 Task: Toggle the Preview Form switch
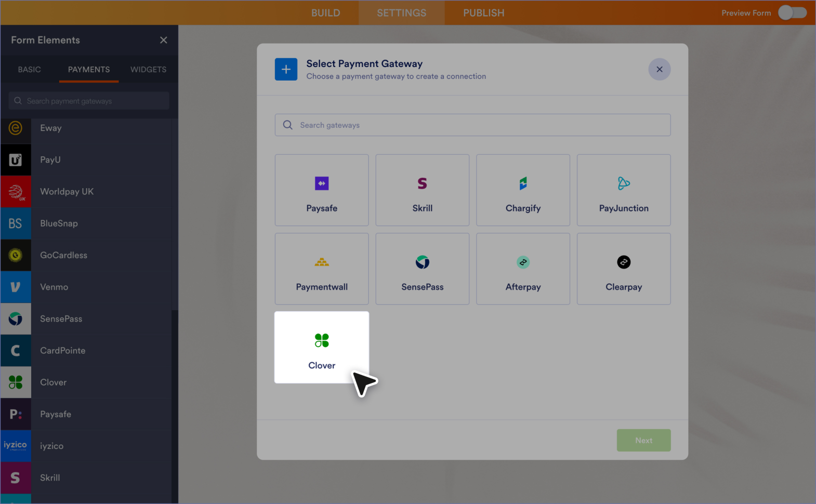click(792, 12)
